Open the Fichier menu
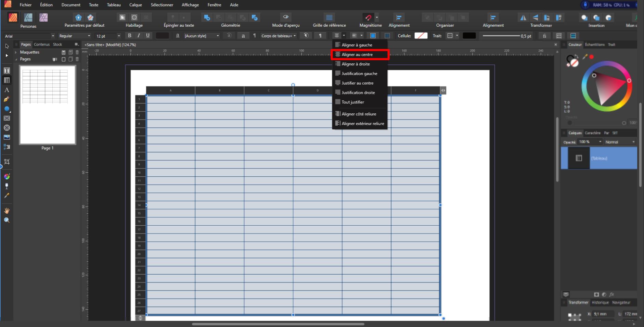The image size is (644, 327). point(26,5)
